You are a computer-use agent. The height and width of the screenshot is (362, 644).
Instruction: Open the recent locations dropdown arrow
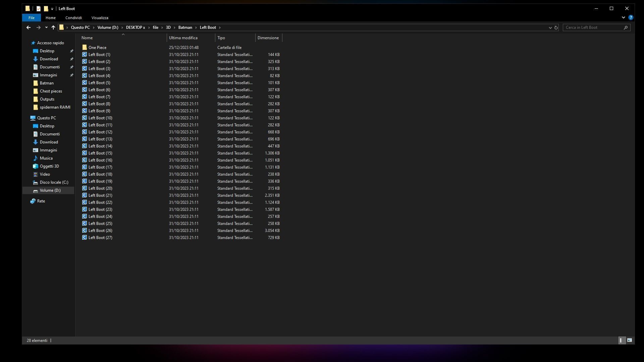(46, 27)
